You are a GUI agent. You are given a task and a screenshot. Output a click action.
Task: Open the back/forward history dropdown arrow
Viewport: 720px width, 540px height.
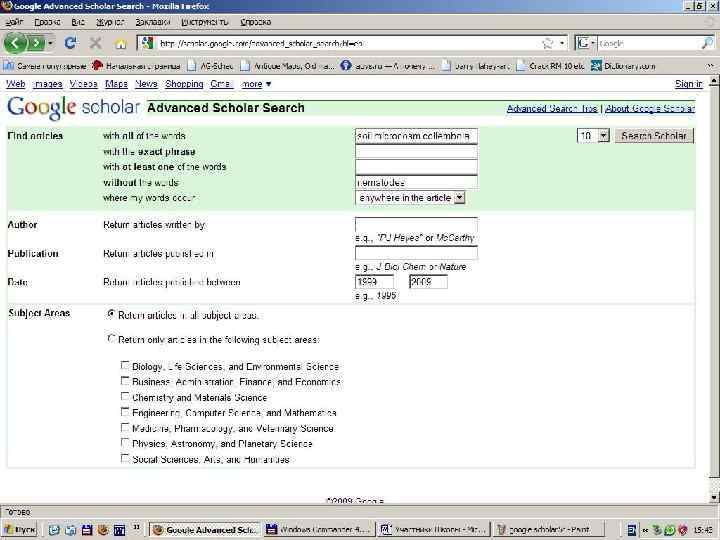pos(51,44)
